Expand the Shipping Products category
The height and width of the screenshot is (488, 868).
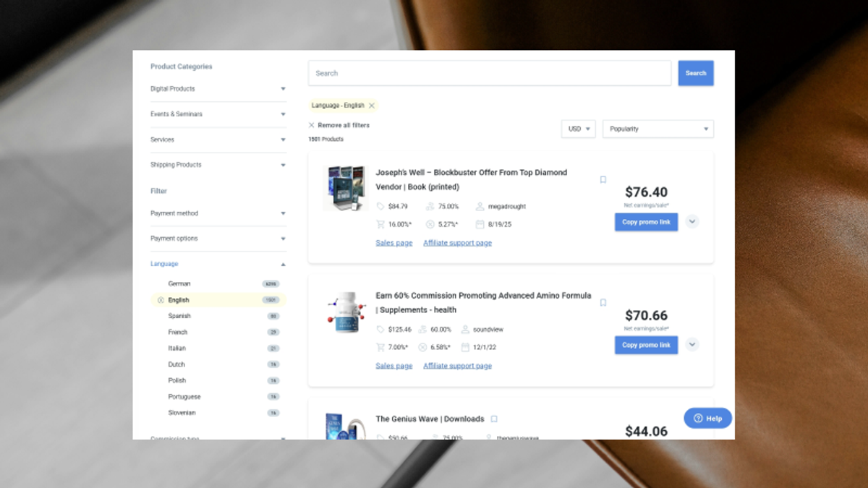pyautogui.click(x=218, y=165)
